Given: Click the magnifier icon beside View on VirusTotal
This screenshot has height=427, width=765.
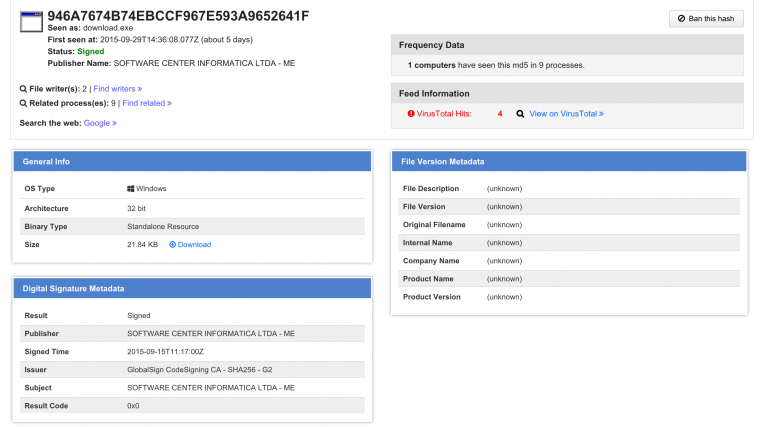Looking at the screenshot, I should (520, 114).
